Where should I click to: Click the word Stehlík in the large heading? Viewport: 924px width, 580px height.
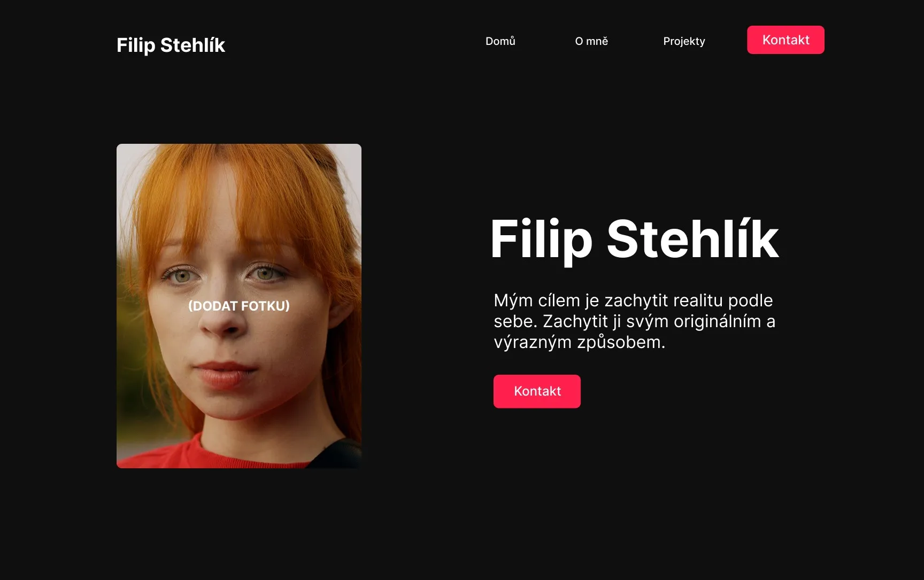click(x=693, y=238)
